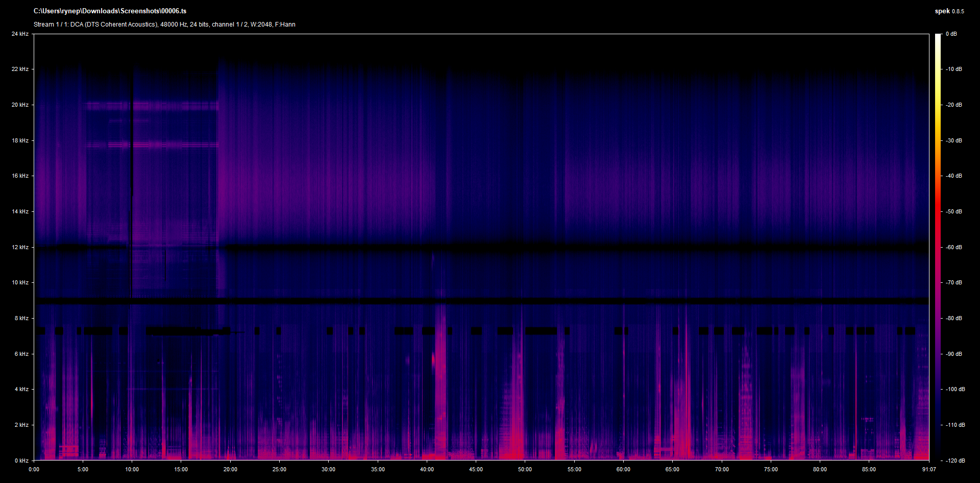Viewport: 980px width, 483px height.
Task: Click the 0:00 time axis marker
Action: (34, 470)
